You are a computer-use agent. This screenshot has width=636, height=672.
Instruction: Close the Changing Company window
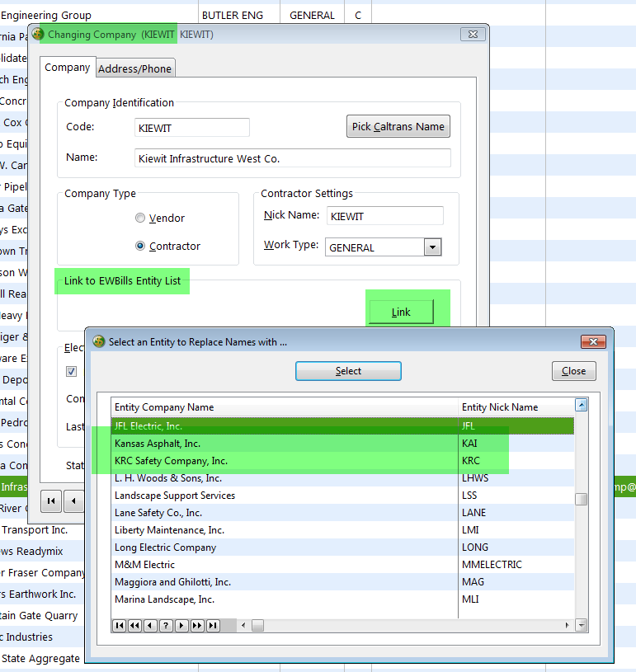click(x=473, y=35)
